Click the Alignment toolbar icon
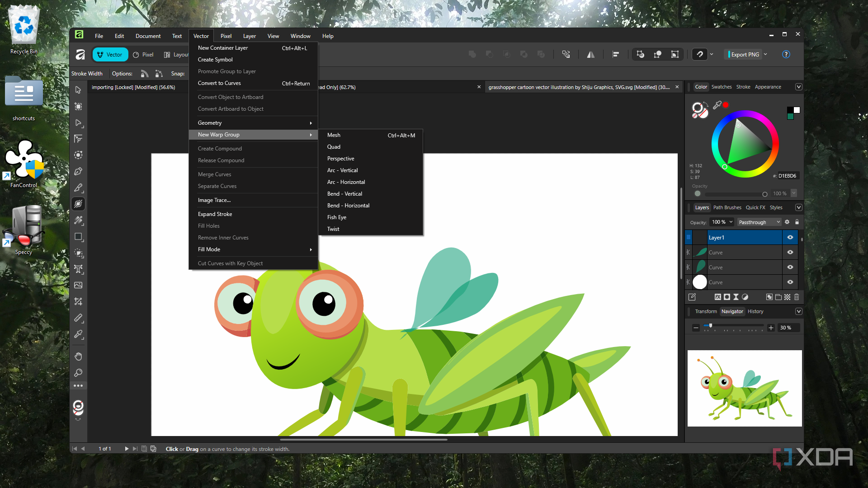 (x=615, y=54)
